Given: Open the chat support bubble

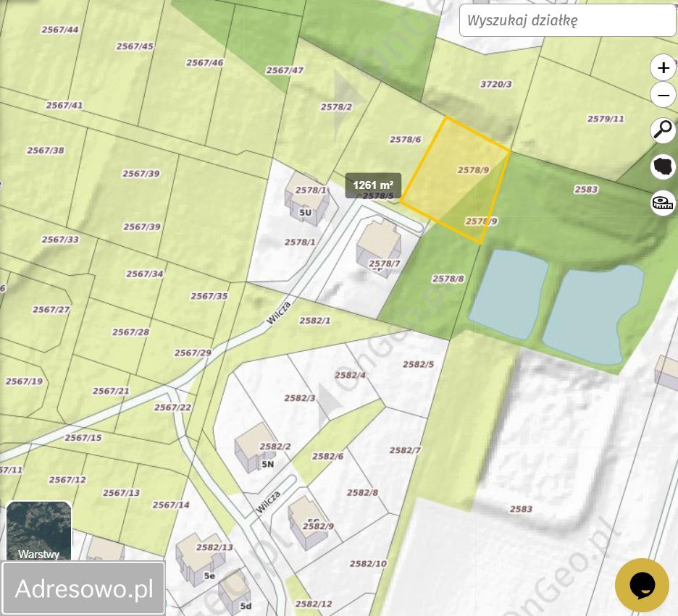Looking at the screenshot, I should (642, 585).
